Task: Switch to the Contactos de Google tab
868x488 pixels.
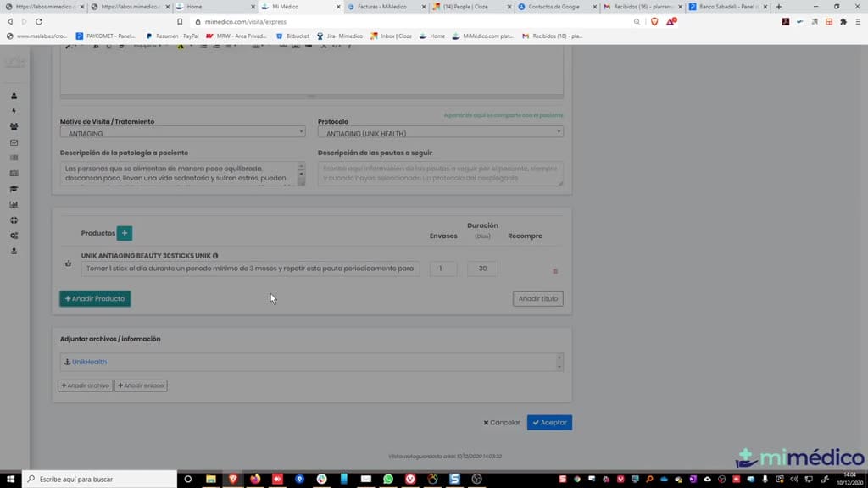Action: (558, 7)
